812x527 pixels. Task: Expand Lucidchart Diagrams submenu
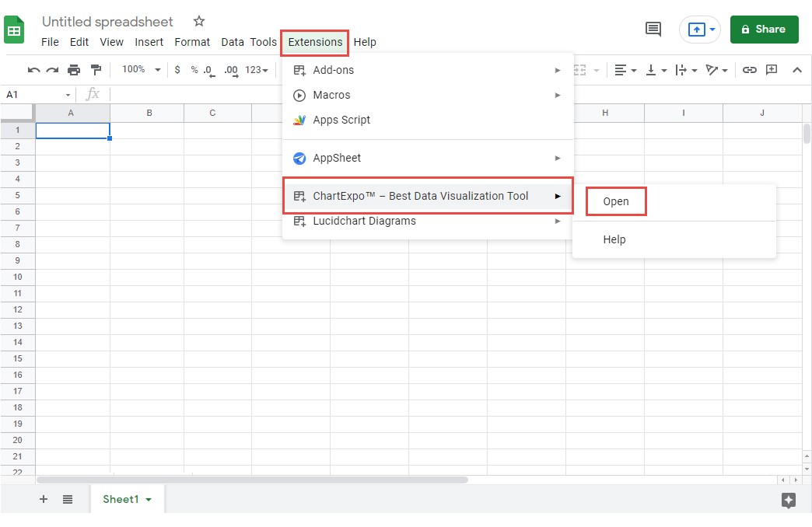(428, 221)
